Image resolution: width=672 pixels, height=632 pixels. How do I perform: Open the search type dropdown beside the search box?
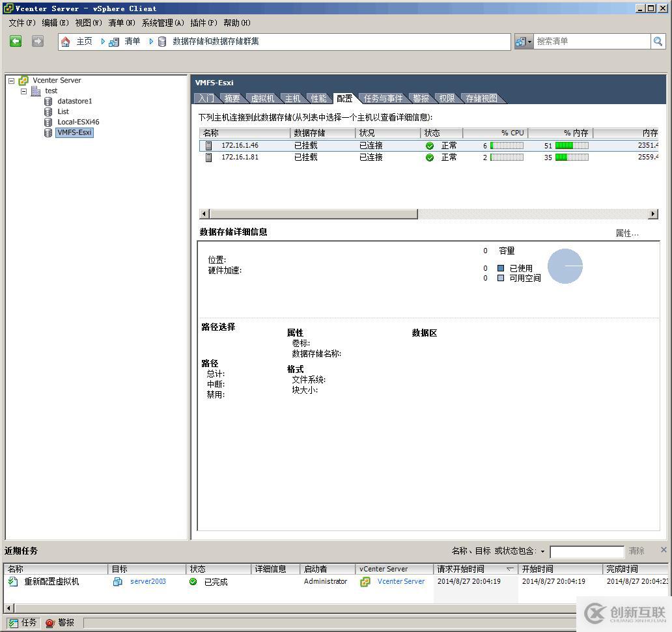[x=529, y=41]
